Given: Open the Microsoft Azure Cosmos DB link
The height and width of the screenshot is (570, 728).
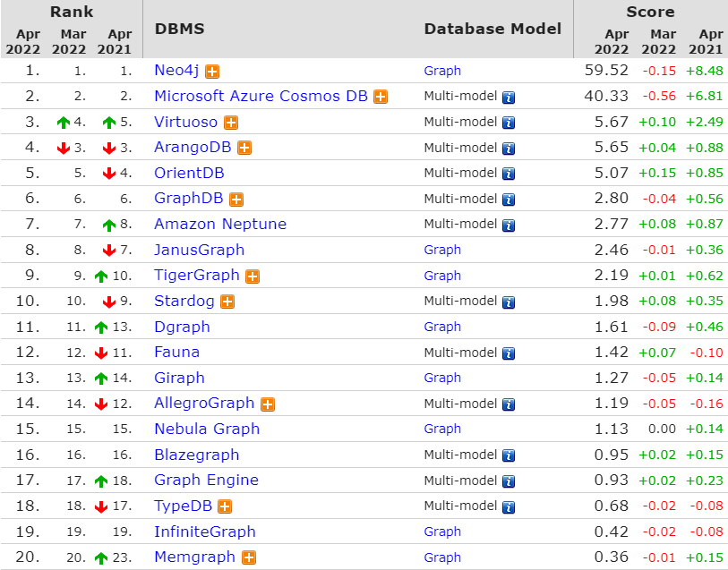Looking at the screenshot, I should pos(261,96).
